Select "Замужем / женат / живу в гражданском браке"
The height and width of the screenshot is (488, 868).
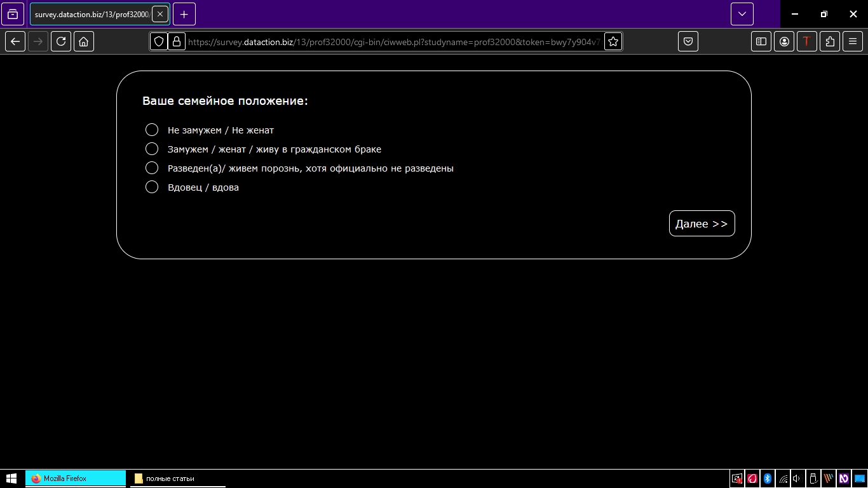(x=152, y=149)
